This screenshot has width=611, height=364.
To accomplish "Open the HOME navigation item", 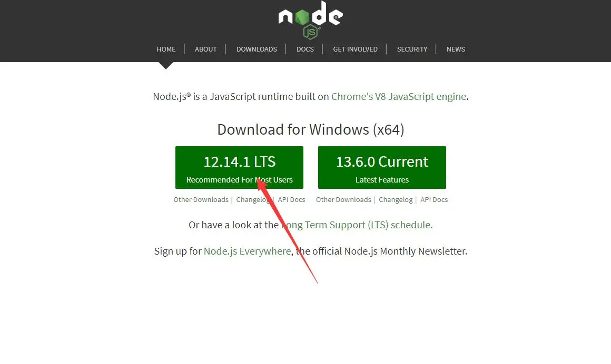I will click(166, 49).
